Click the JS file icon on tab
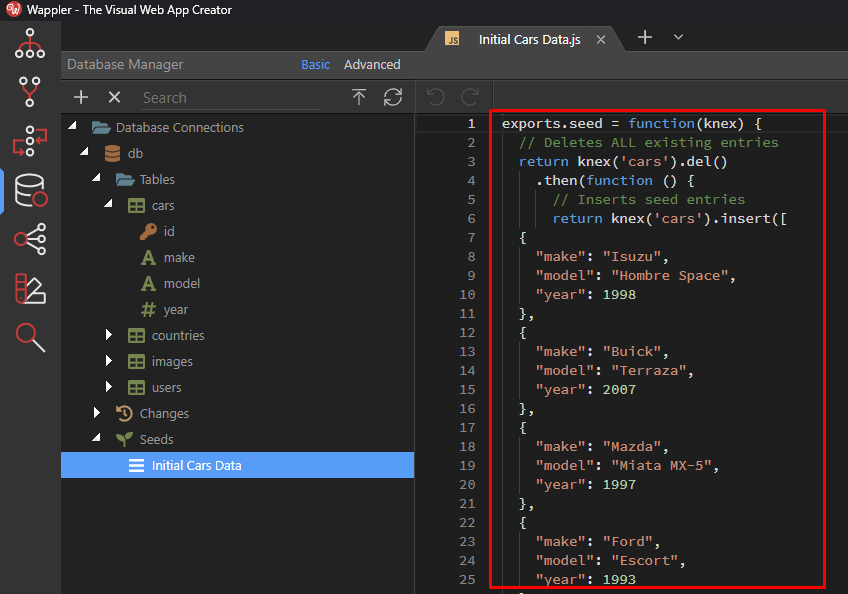Image resolution: width=848 pixels, height=594 pixels. pyautogui.click(x=452, y=38)
